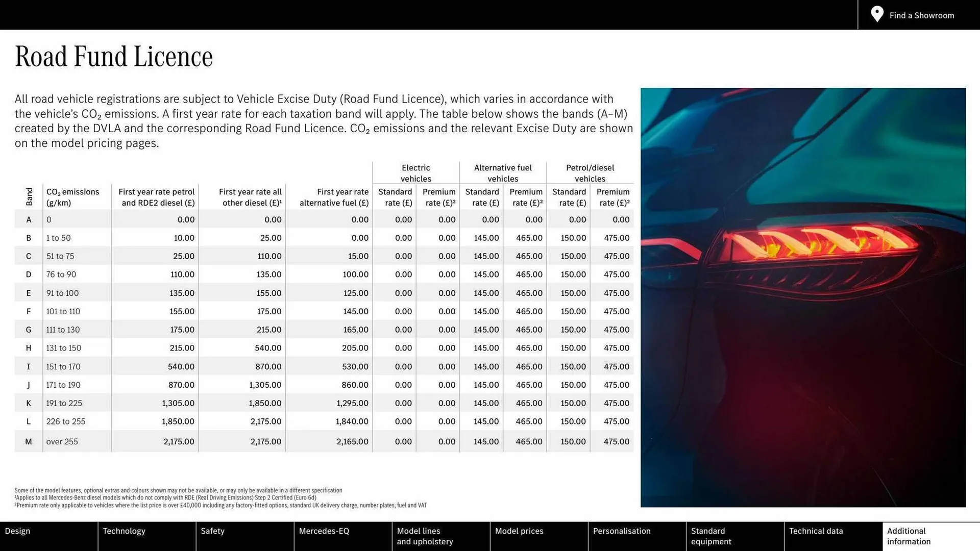View the Standard equipment section
Screen dimensions: 980x551
tap(711, 536)
